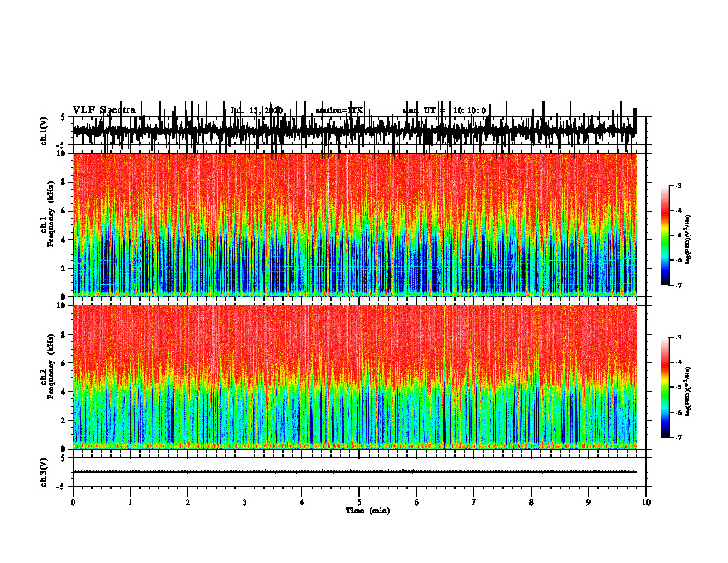
Task: Click the time axis tick label 5
Action: [359, 502]
